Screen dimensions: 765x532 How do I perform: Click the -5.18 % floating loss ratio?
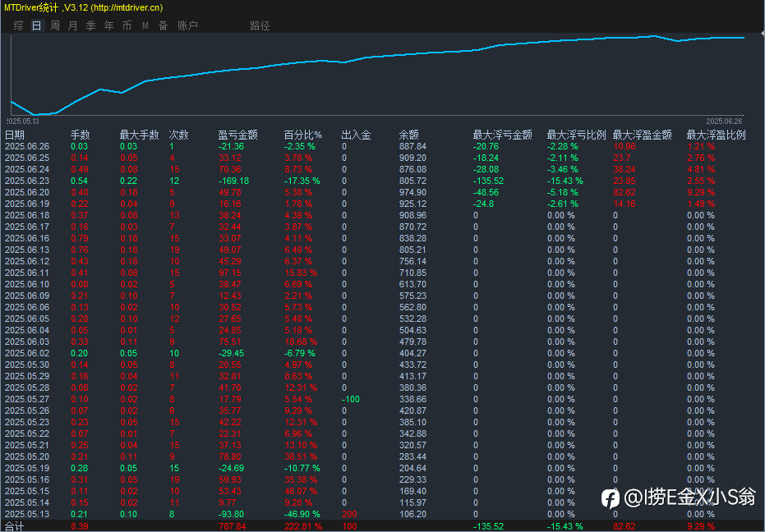click(563, 192)
